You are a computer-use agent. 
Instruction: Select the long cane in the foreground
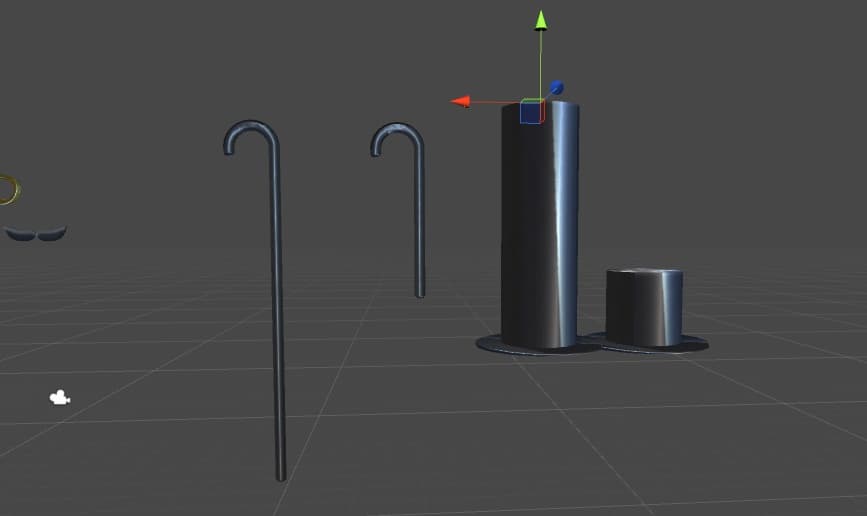275,299
